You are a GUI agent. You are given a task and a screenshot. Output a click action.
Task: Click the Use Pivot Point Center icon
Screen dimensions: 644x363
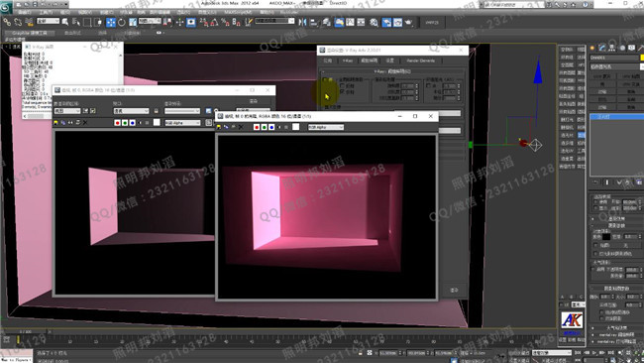(167, 22)
